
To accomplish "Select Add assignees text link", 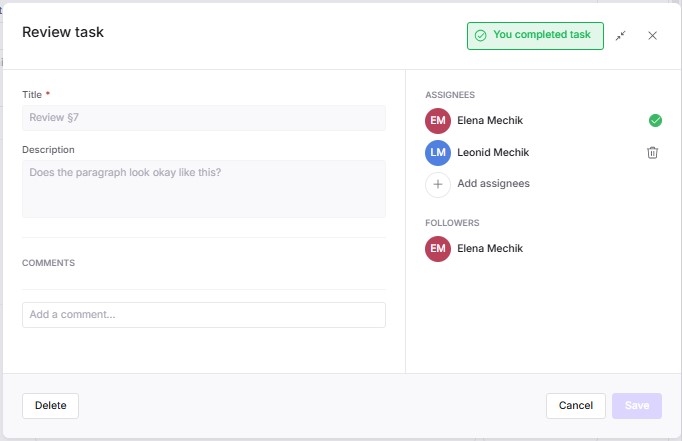I will [x=493, y=184].
